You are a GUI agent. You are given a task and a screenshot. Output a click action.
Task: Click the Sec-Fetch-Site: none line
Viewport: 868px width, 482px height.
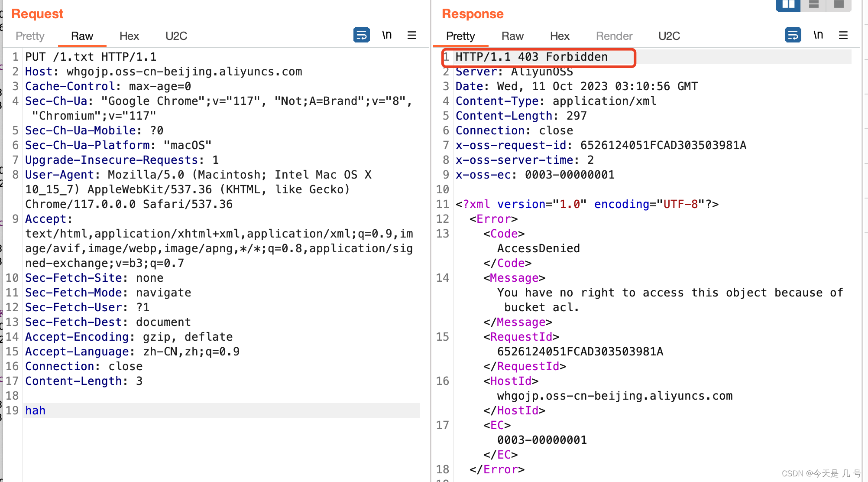[x=94, y=278]
